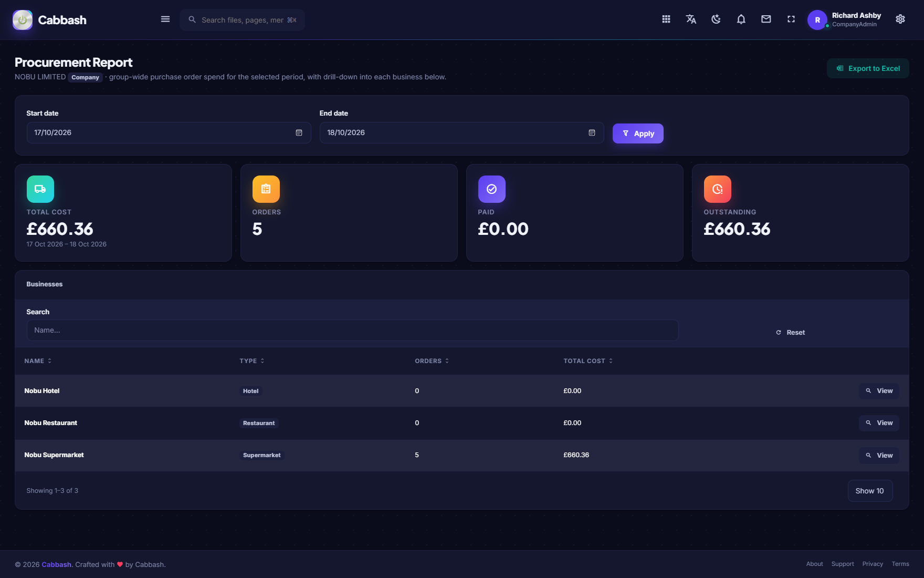Open the About footer link
The height and width of the screenshot is (578, 924).
pyautogui.click(x=814, y=564)
